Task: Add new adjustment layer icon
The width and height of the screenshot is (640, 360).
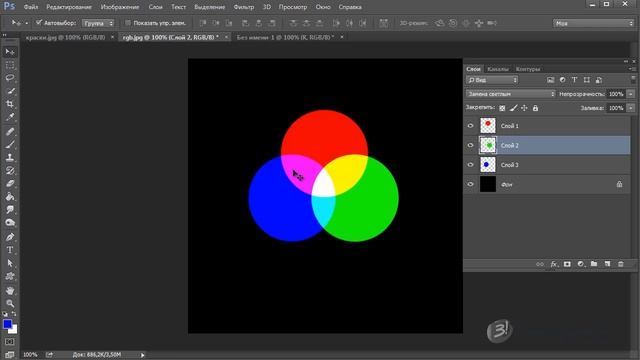Action: [580, 264]
